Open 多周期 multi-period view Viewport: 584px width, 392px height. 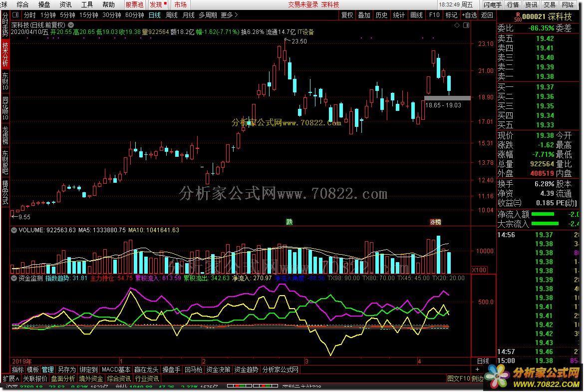pos(208,15)
